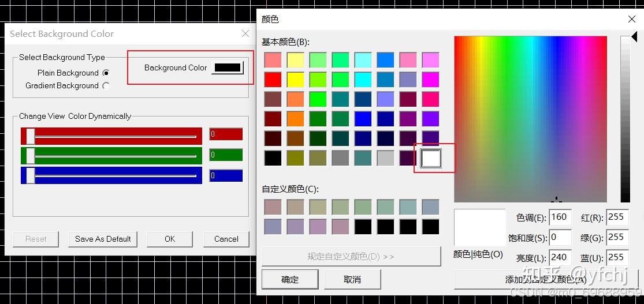Click the 色调 hue input field
The width and height of the screenshot is (644, 304).
560,217
